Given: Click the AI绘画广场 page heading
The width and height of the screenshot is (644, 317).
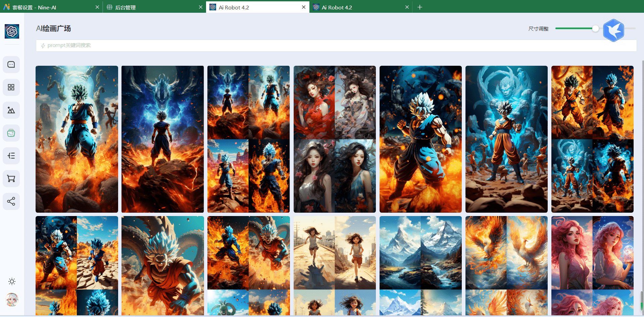Looking at the screenshot, I should point(53,29).
